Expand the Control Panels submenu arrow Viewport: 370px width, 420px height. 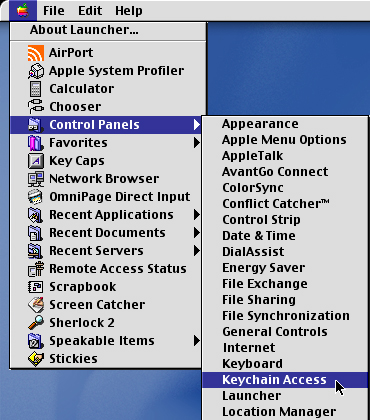pyautogui.click(x=197, y=125)
